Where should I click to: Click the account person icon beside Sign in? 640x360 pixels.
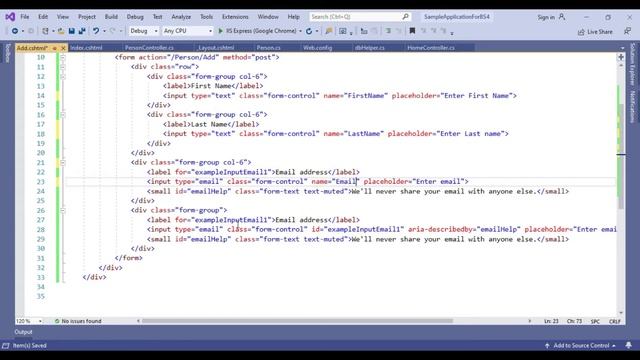(562, 17)
